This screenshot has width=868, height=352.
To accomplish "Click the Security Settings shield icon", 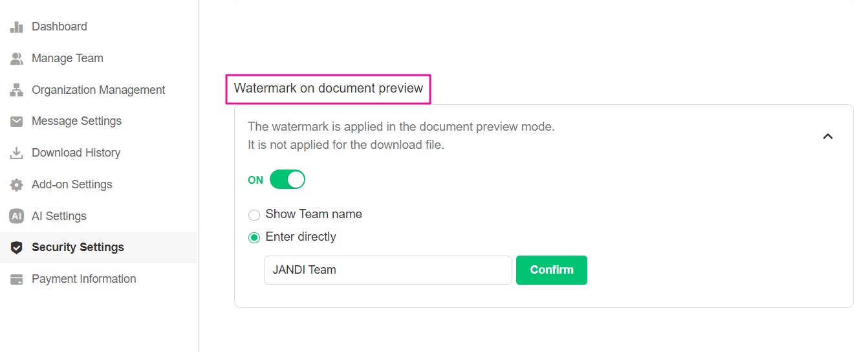I will point(17,248).
